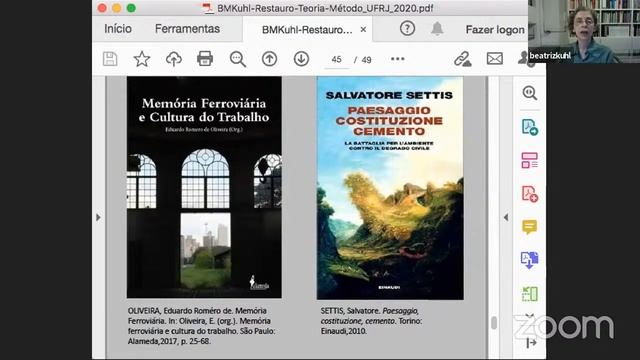Upload file with the cloud arrow icon
The image size is (640, 360).
coord(173,59)
